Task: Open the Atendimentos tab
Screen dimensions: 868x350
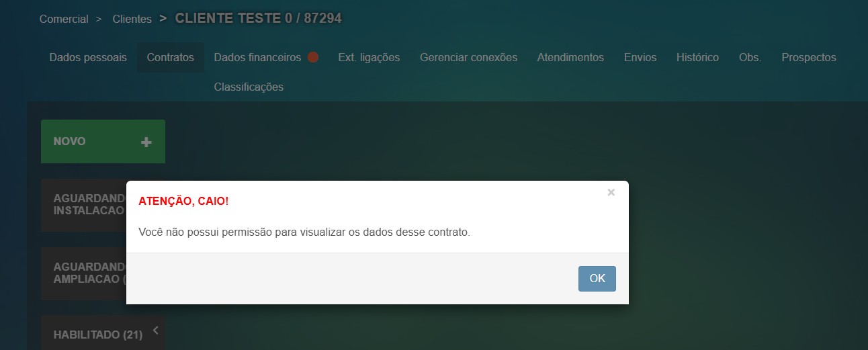Action: [570, 58]
